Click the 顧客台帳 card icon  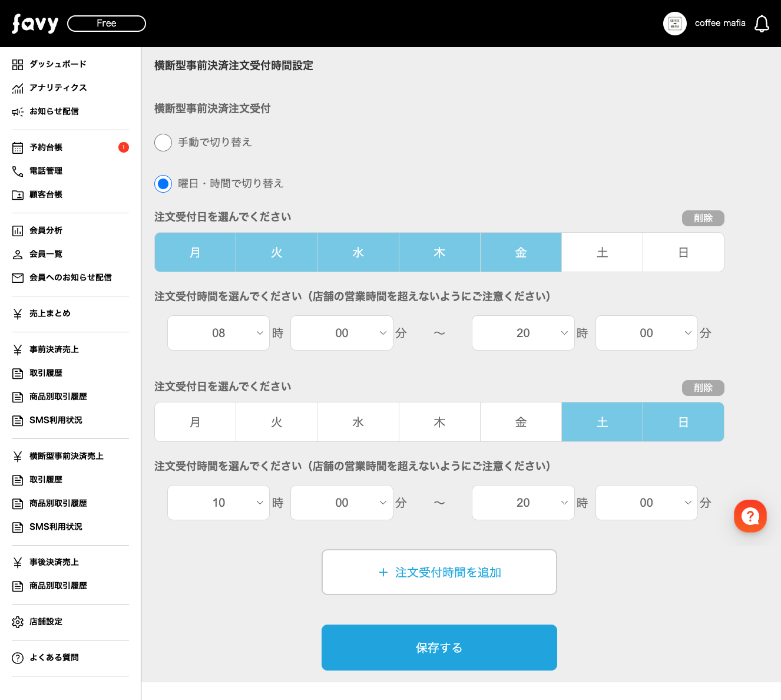(x=18, y=194)
